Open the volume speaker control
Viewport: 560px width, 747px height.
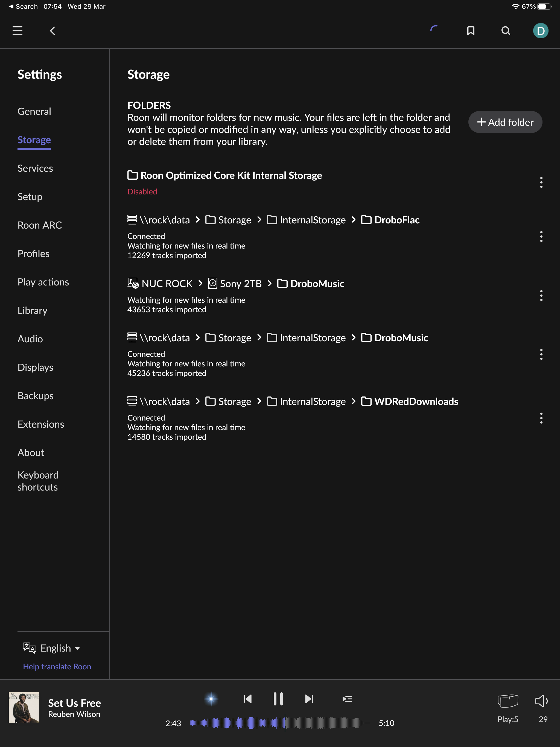point(542,701)
